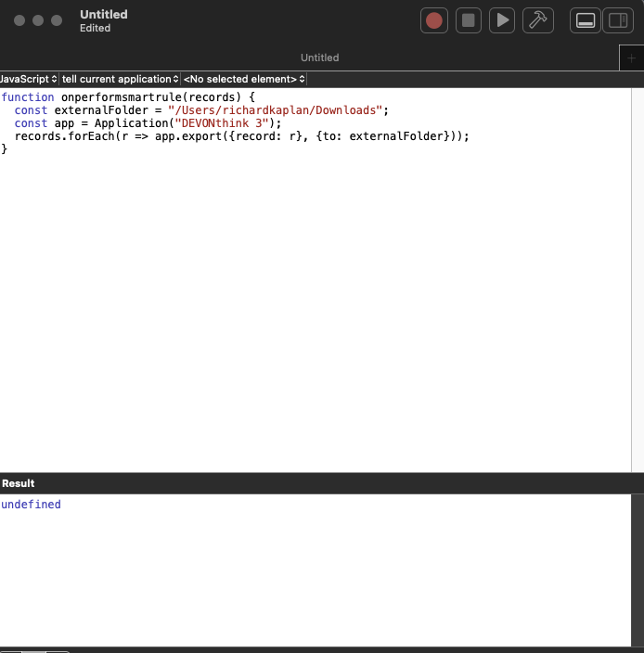Open the JavaScript language dropdown

tap(29, 80)
